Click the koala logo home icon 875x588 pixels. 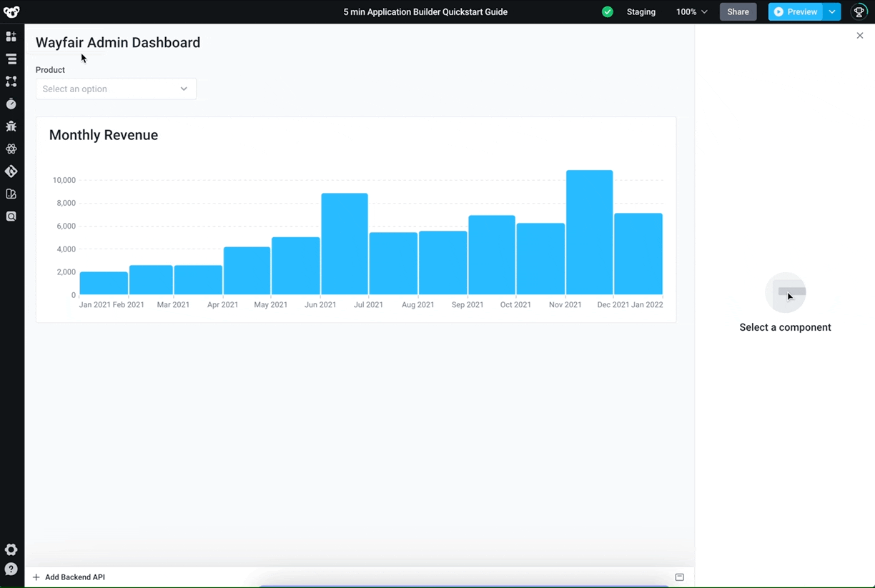coord(11,12)
